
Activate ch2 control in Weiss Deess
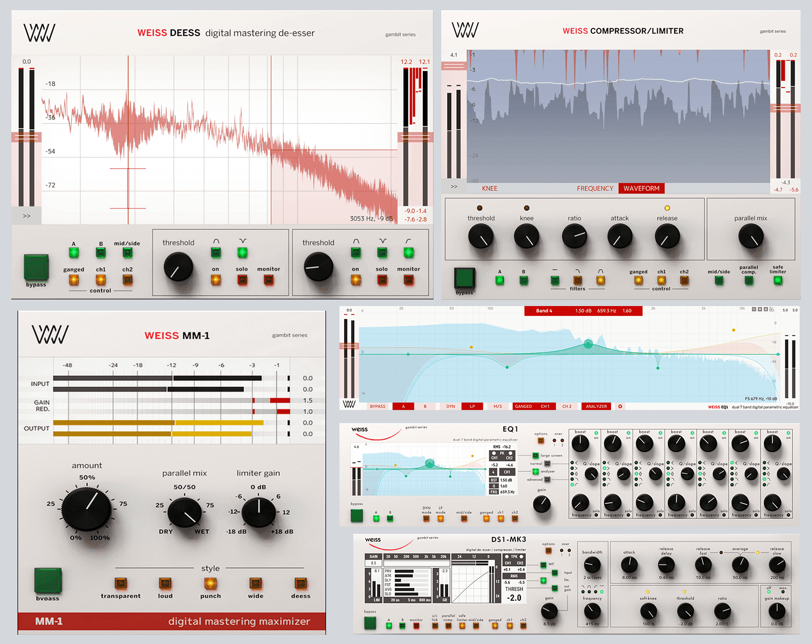[x=127, y=280]
